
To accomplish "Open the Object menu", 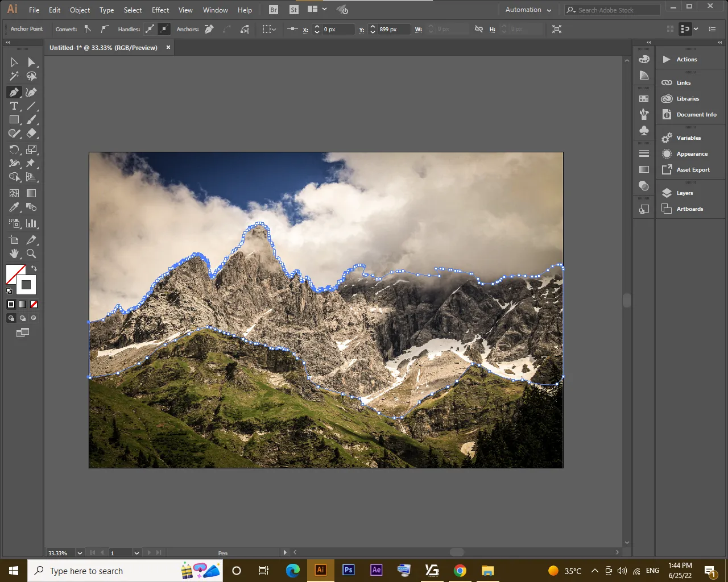I will tap(80, 10).
